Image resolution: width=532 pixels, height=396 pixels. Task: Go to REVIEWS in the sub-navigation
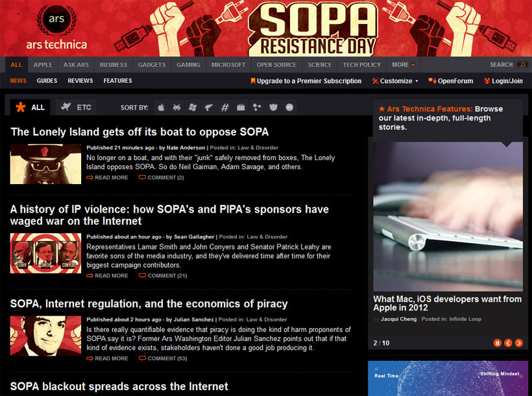[x=80, y=81]
